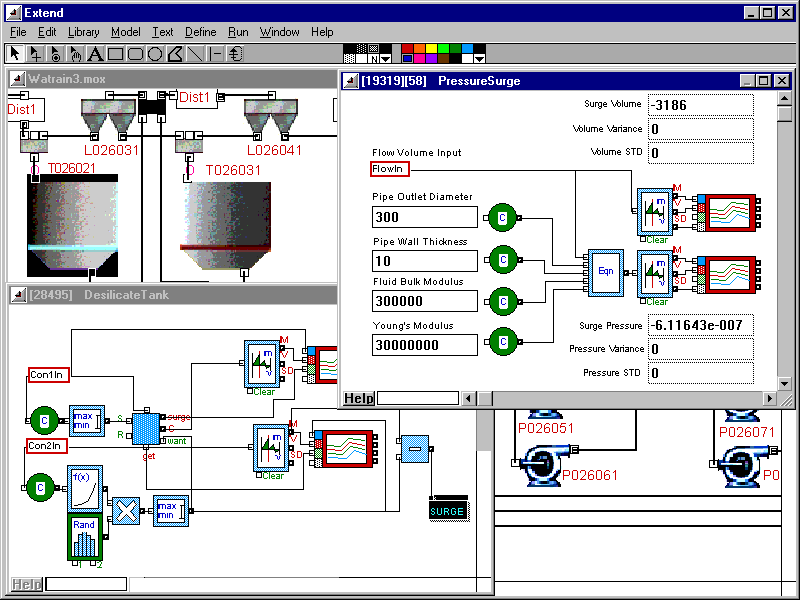Click lower plotter block in PressureSurge
This screenshot has width=800, height=600.
(730, 275)
